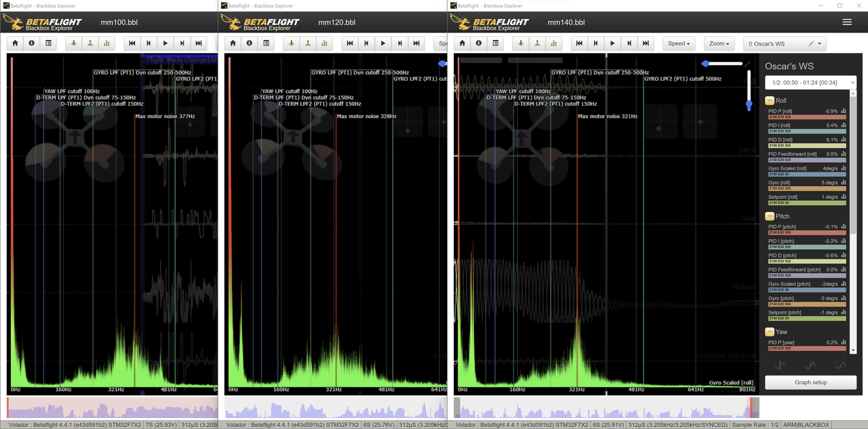The height and width of the screenshot is (429, 868).
Task: Collapse the Roll graph group
Action: [x=770, y=100]
